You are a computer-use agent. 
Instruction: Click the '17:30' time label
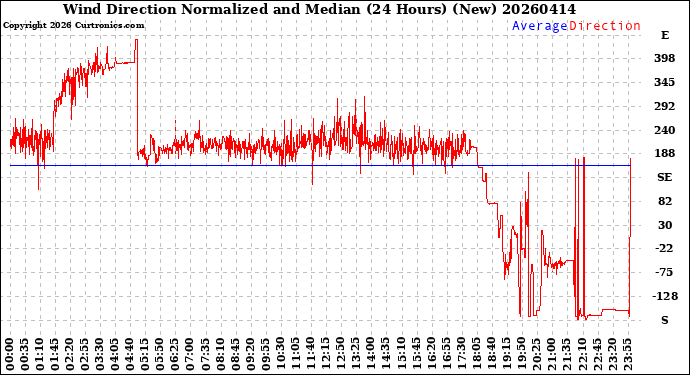tap(461, 355)
